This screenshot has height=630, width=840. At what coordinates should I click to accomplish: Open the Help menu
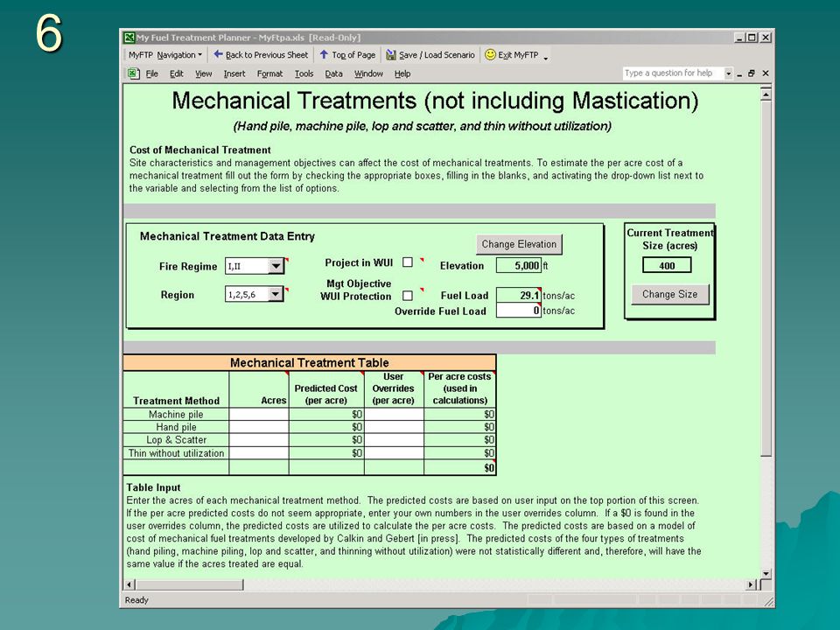402,73
